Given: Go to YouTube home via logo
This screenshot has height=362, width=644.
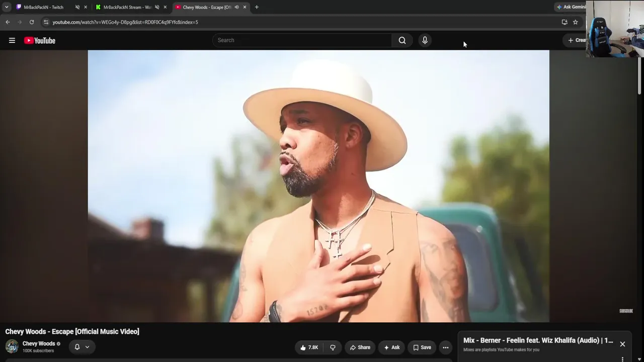Looking at the screenshot, I should [40, 40].
